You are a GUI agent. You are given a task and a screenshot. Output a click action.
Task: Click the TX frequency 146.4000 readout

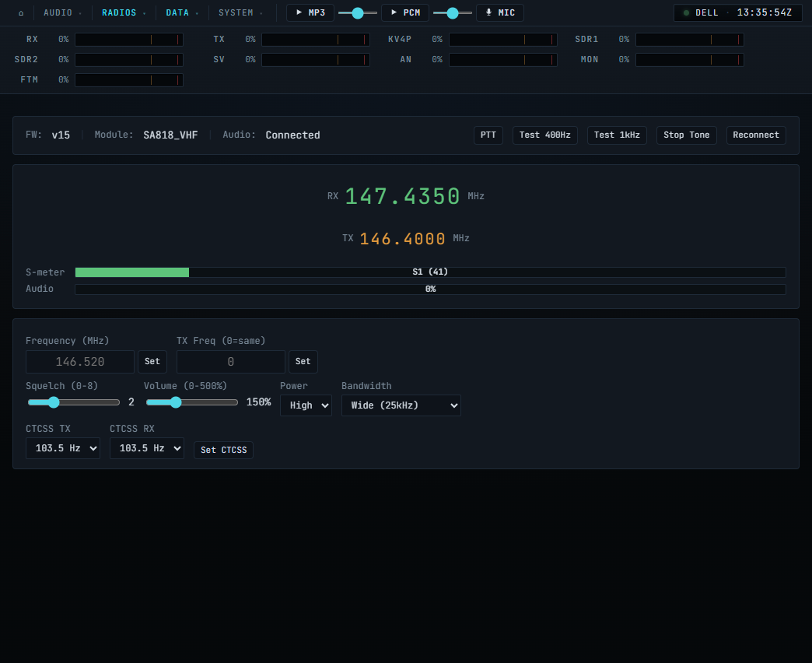[402, 239]
